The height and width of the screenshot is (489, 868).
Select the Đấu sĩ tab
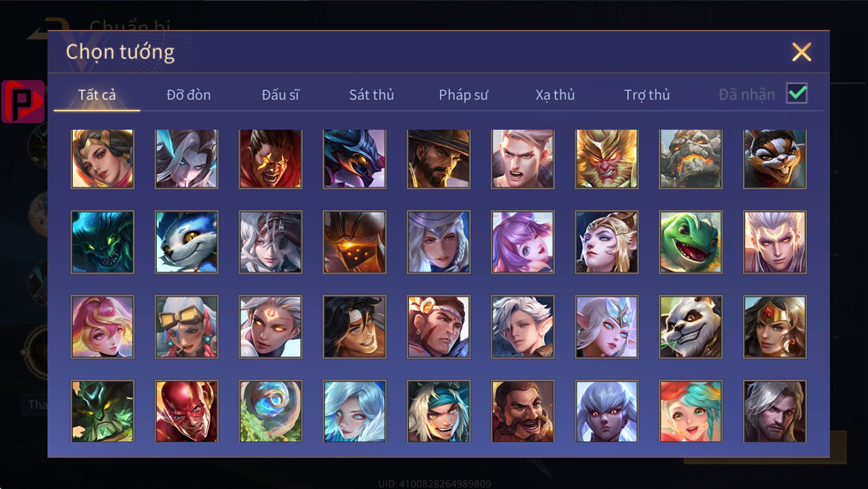281,95
